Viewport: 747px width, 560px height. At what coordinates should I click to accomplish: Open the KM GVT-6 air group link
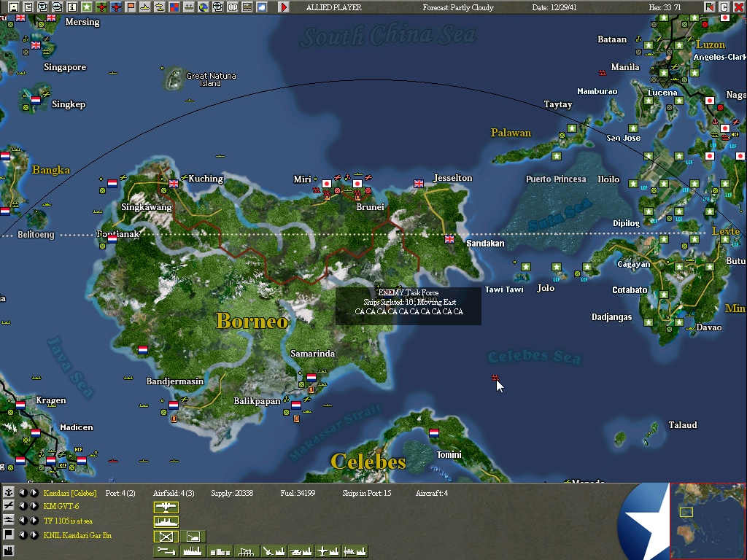click(x=61, y=506)
